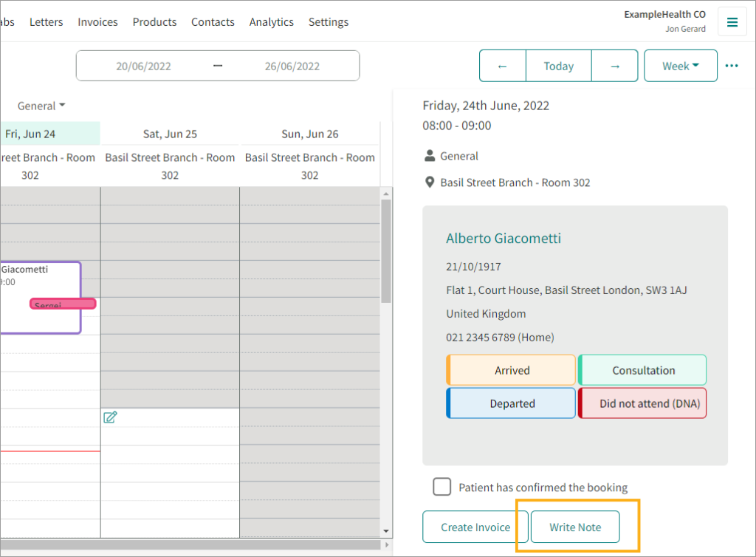The width and height of the screenshot is (756, 557).
Task: Select the pink Sergei appointment
Action: (x=63, y=304)
